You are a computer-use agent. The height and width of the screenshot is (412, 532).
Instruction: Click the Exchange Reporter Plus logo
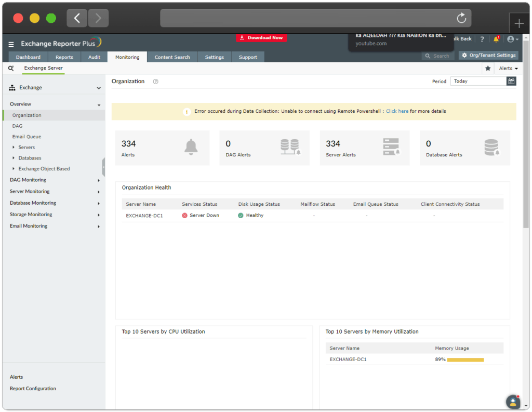[x=61, y=43]
